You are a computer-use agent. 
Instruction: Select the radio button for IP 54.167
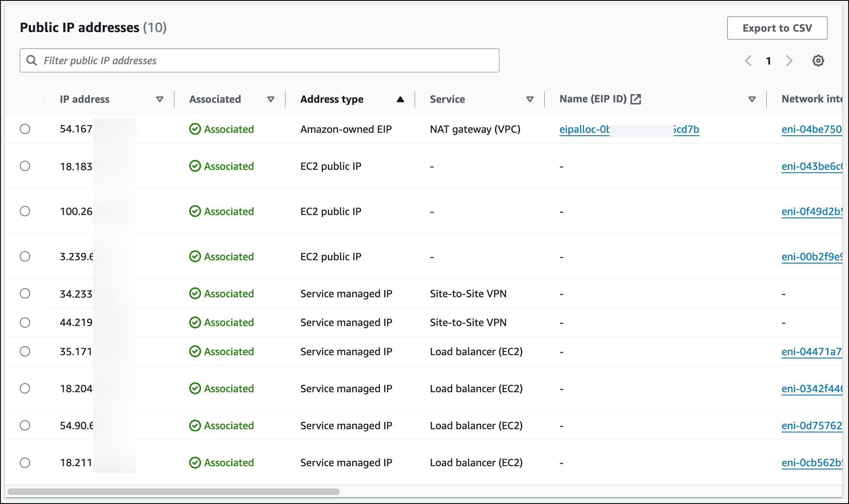pyautogui.click(x=25, y=129)
